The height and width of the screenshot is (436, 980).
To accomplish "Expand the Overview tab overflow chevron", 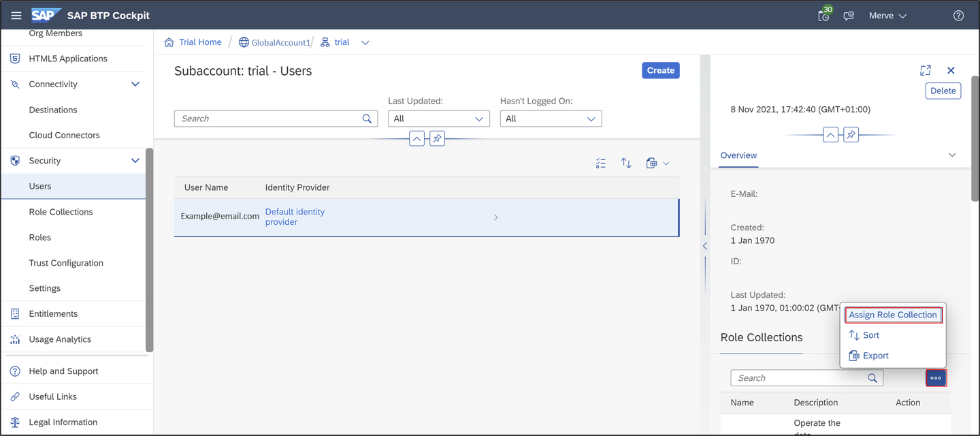I will click(x=952, y=155).
